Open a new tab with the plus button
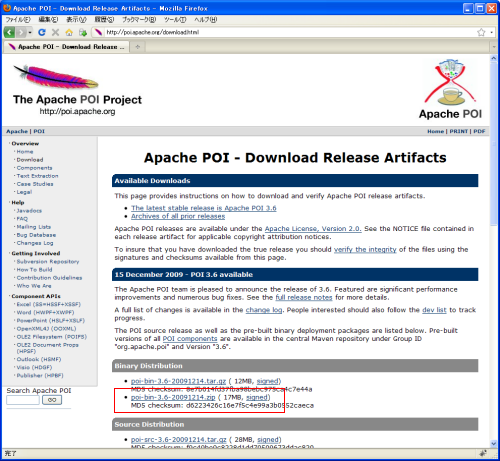 138,47
